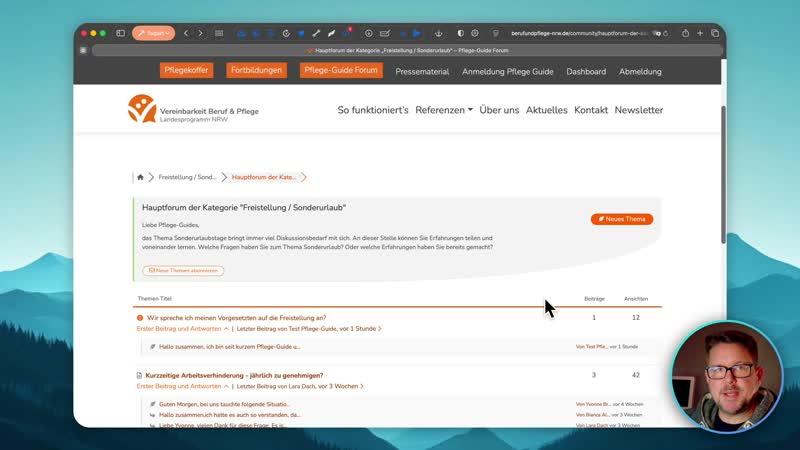
Task: Show the Safari tab overview icon
Action: [x=715, y=33]
